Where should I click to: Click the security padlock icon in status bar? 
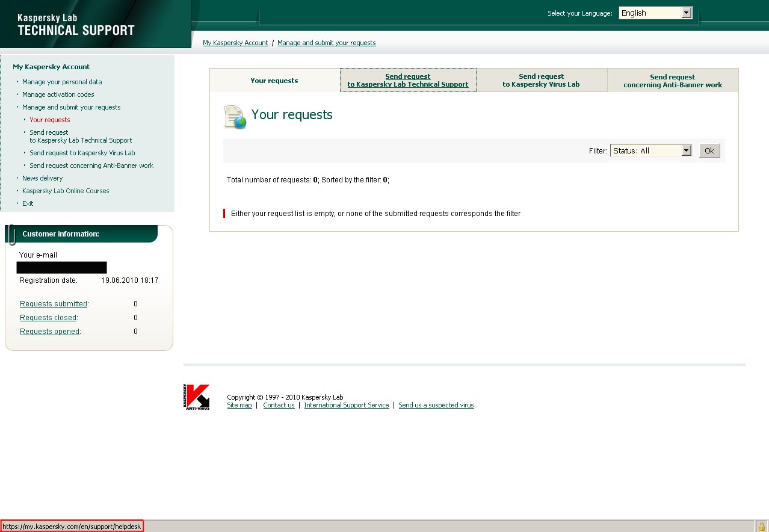(761, 527)
